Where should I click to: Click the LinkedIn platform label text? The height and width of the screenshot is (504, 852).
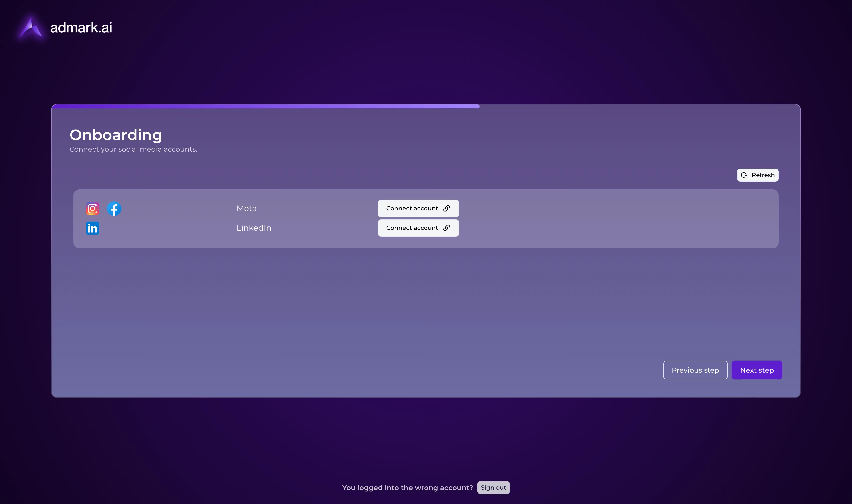point(254,228)
